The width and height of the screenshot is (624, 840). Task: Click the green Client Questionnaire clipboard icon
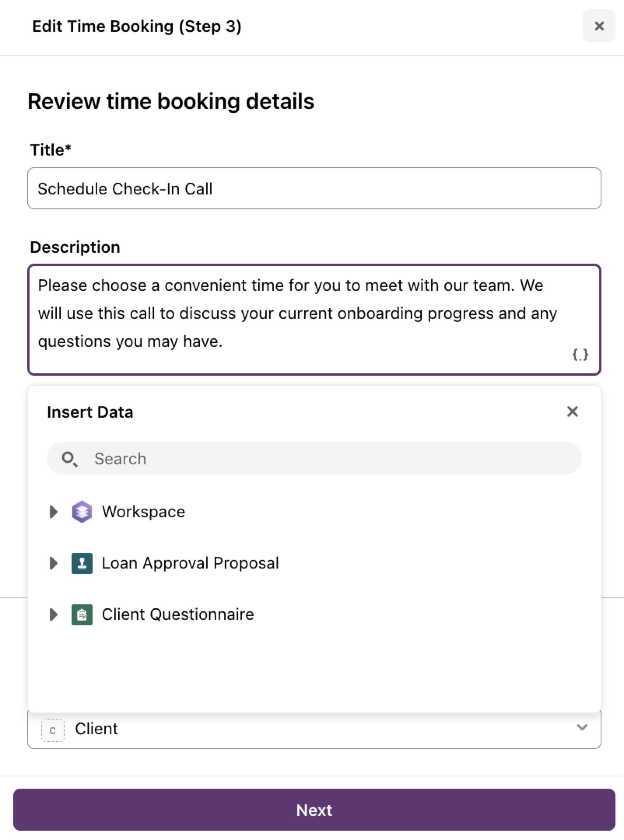82,614
